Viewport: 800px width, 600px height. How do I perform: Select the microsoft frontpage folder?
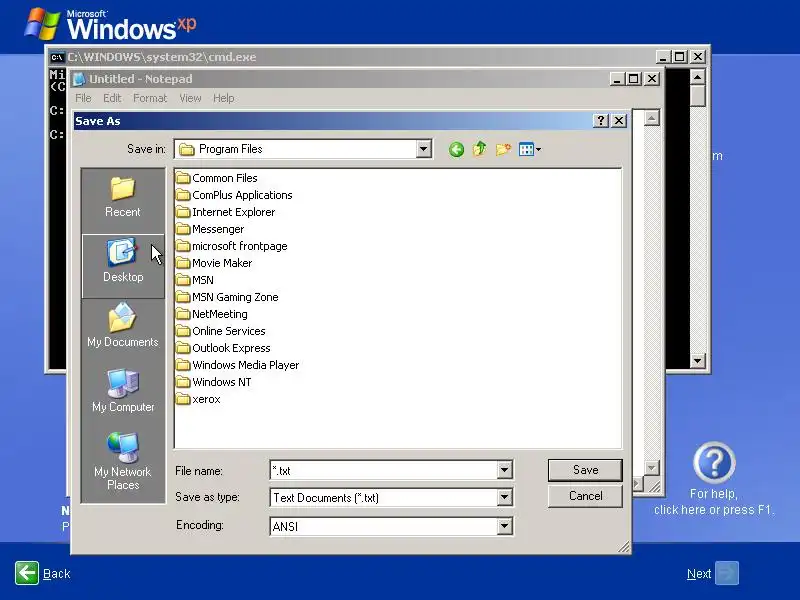[232, 246]
